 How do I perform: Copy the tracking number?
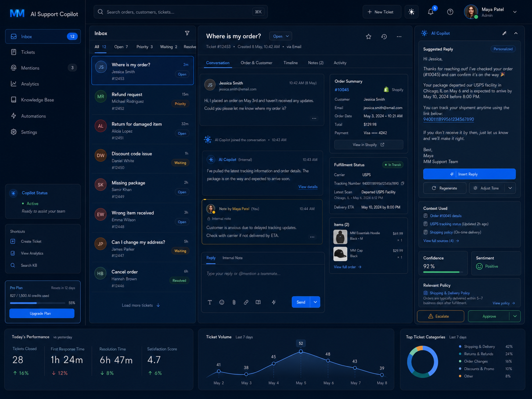pos(403,183)
